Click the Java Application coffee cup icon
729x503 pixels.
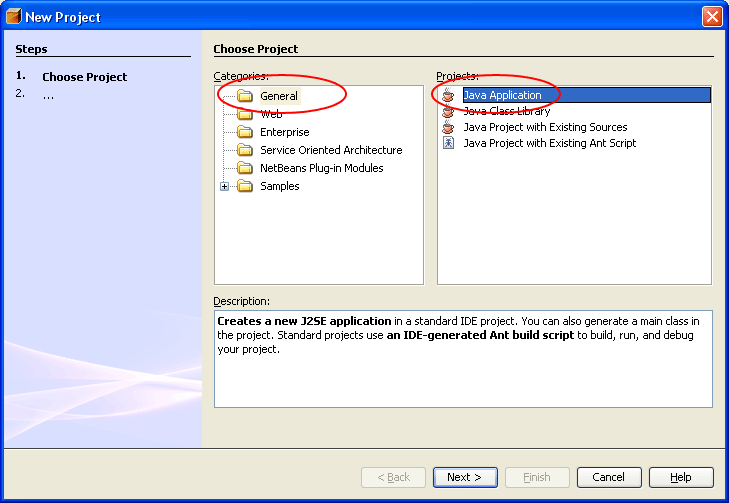coord(448,95)
